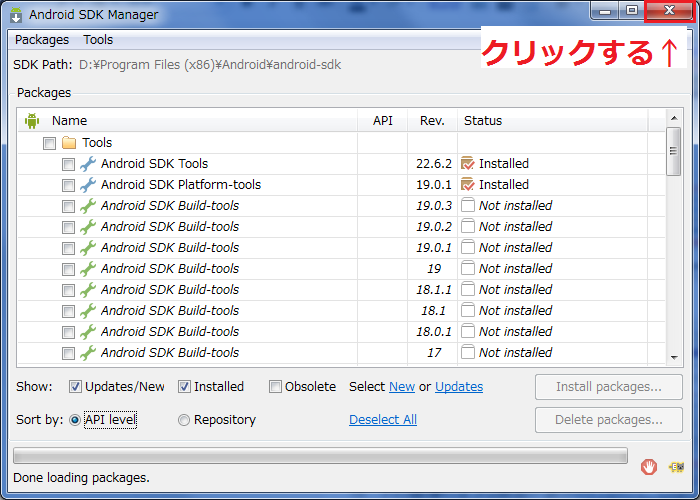
Task: Click the Tools folder icon
Action: coord(69,143)
